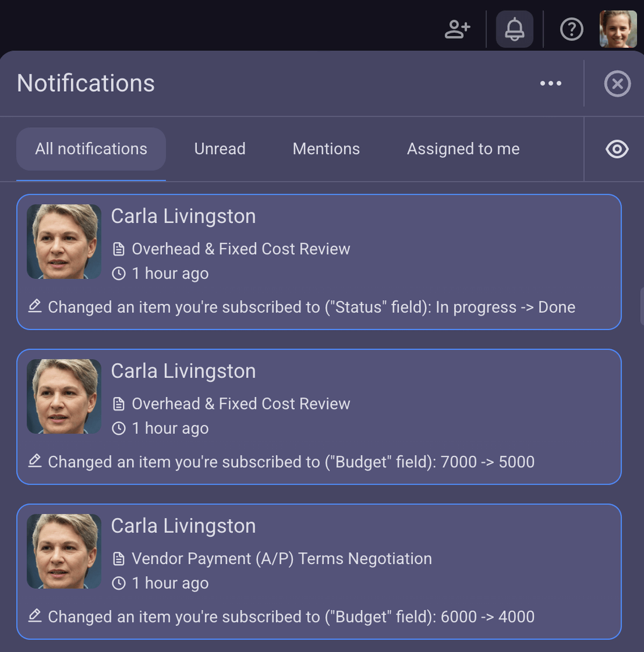Click the clock icon showing 1 hour ago
This screenshot has height=652, width=644.
(x=119, y=273)
